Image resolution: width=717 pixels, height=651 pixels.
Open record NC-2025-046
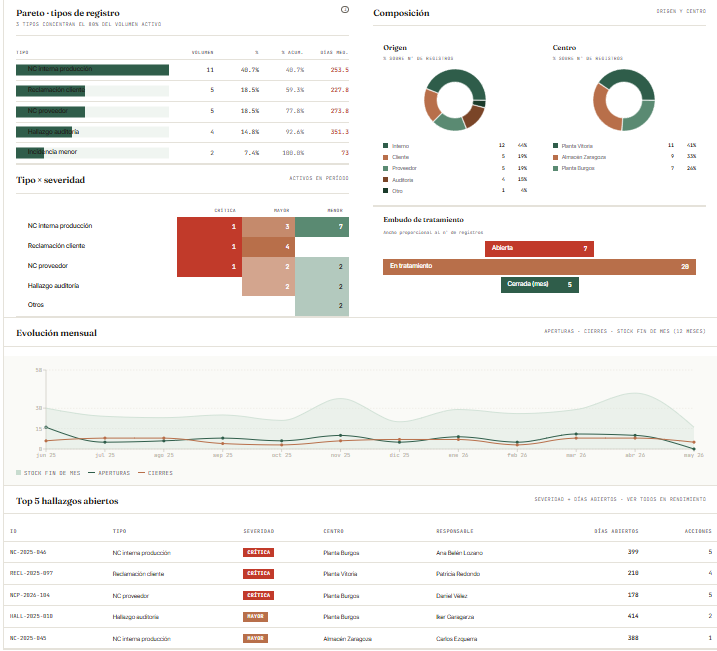coord(28,552)
